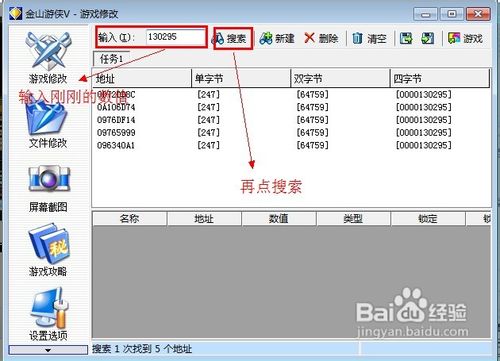Screen dimensions: 500x361
Task: Select address row 096340A1
Action: [116, 145]
